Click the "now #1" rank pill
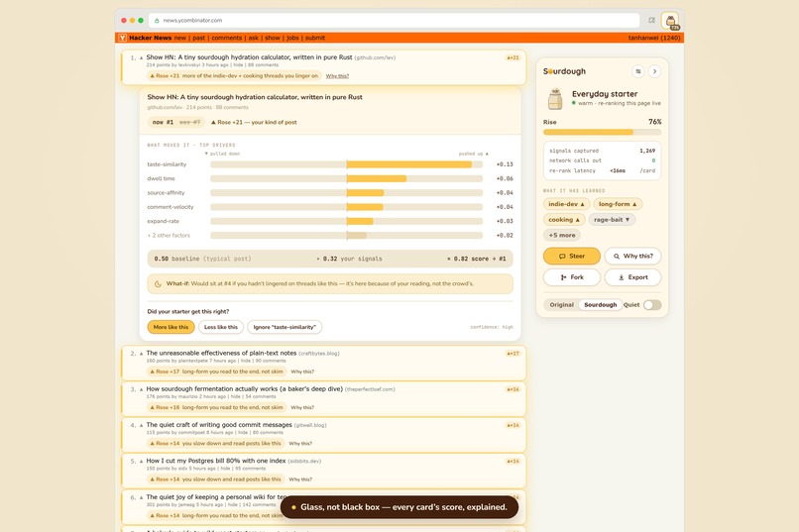 pos(176,122)
